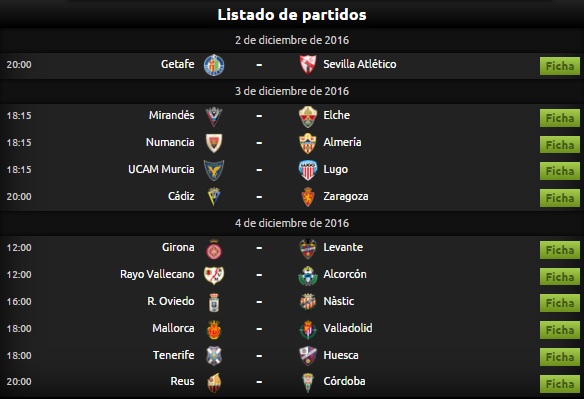Select the Mirandés club badge

214,116
